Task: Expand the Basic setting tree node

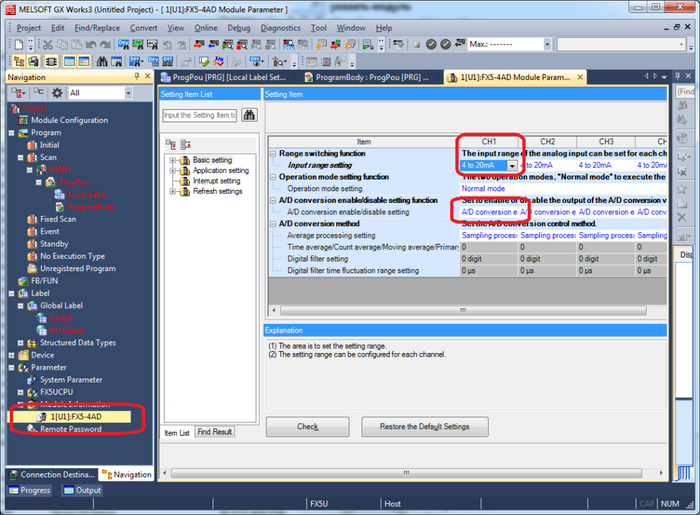Action: (173, 160)
